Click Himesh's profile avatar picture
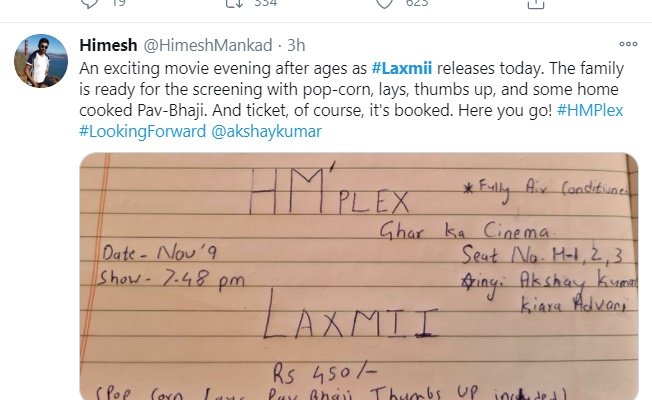 click(x=40, y=63)
